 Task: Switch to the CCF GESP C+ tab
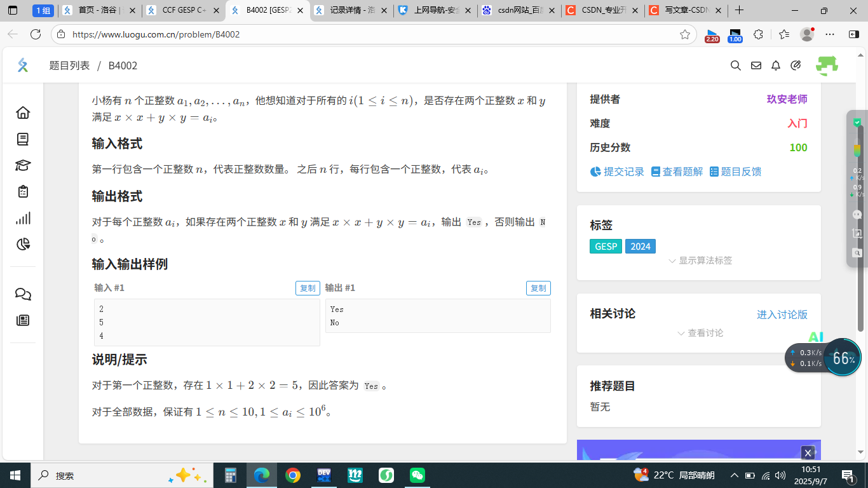coord(184,11)
